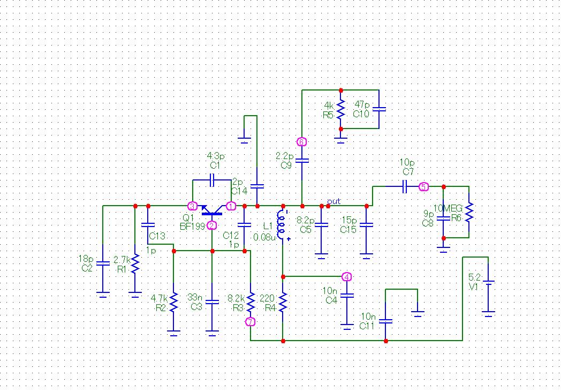Click the R4 220 resistor symbol
The height and width of the screenshot is (392, 561).
tap(283, 304)
